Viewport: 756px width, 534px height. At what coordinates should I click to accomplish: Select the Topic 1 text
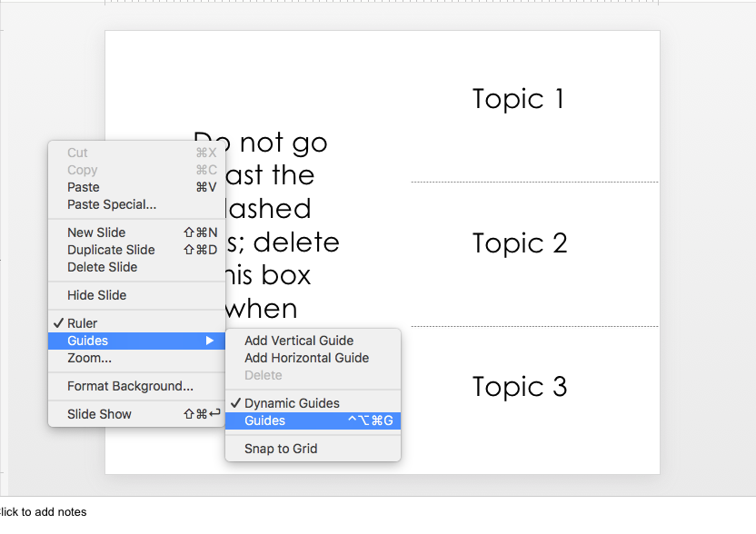(519, 99)
